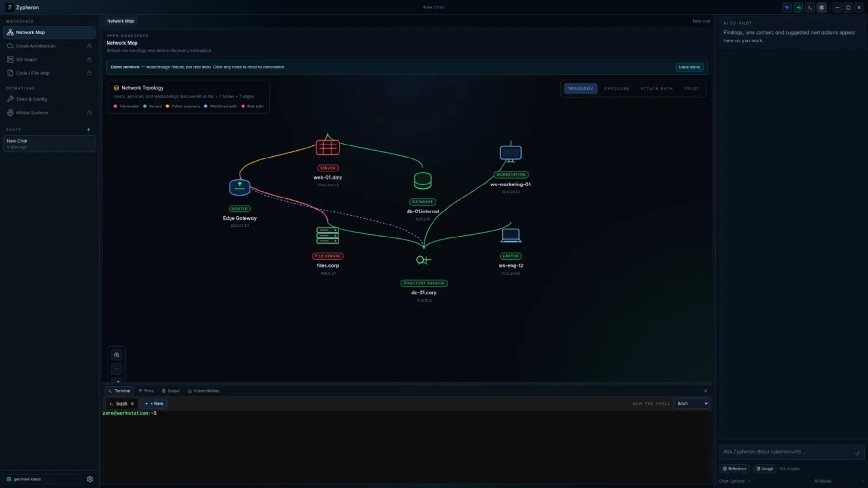Select the web-01.dmz server node icon

(x=327, y=147)
